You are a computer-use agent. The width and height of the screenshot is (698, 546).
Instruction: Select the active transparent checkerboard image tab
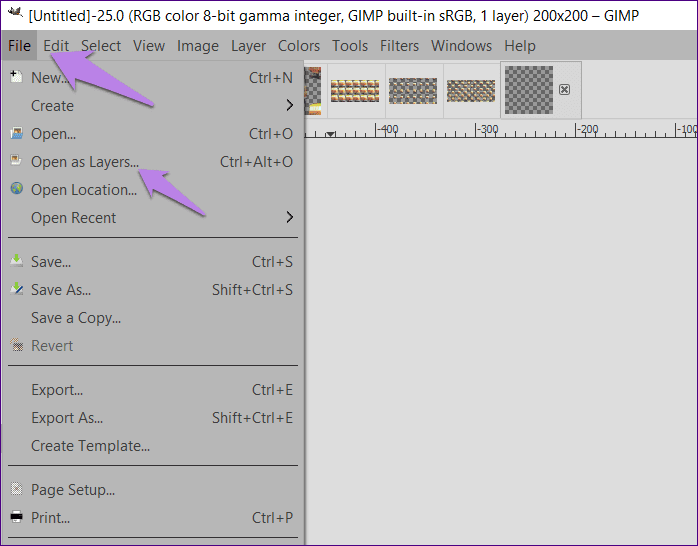(529, 90)
